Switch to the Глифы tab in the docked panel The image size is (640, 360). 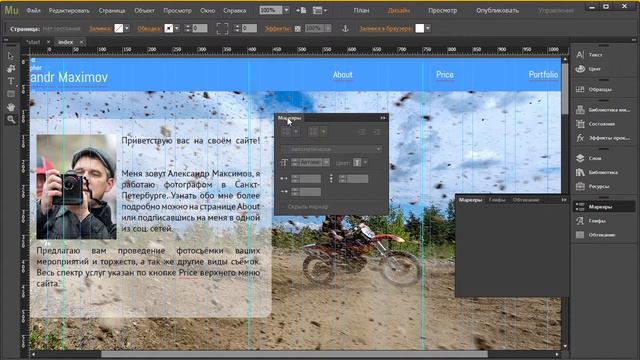(497, 200)
